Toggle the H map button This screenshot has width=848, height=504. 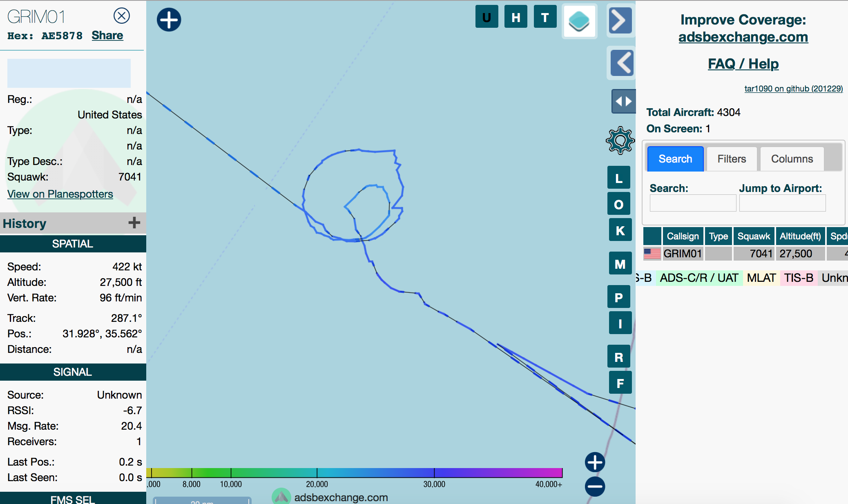pyautogui.click(x=516, y=17)
